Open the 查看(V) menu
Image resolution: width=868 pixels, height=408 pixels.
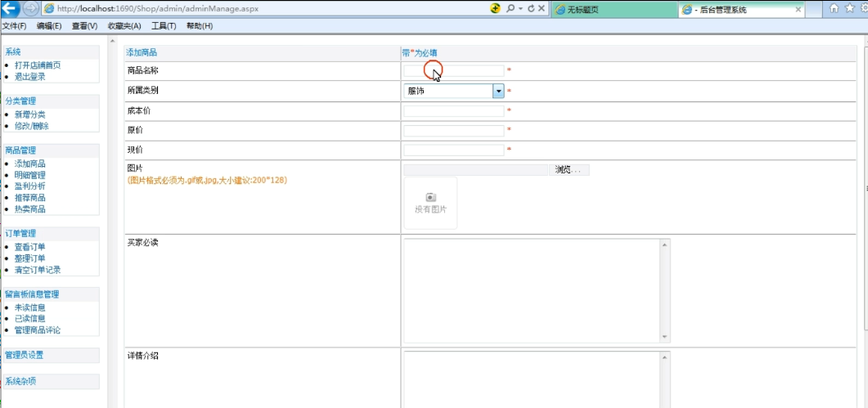(85, 26)
